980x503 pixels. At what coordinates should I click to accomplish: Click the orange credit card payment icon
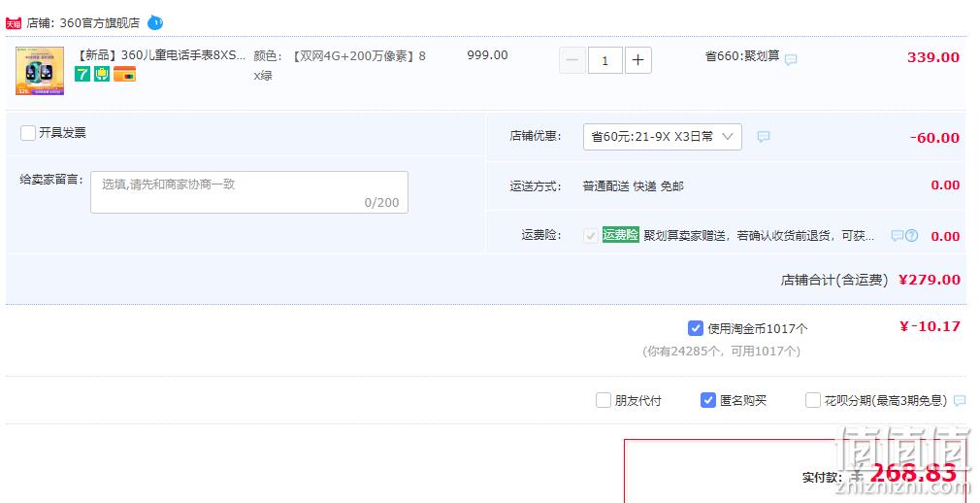[124, 75]
